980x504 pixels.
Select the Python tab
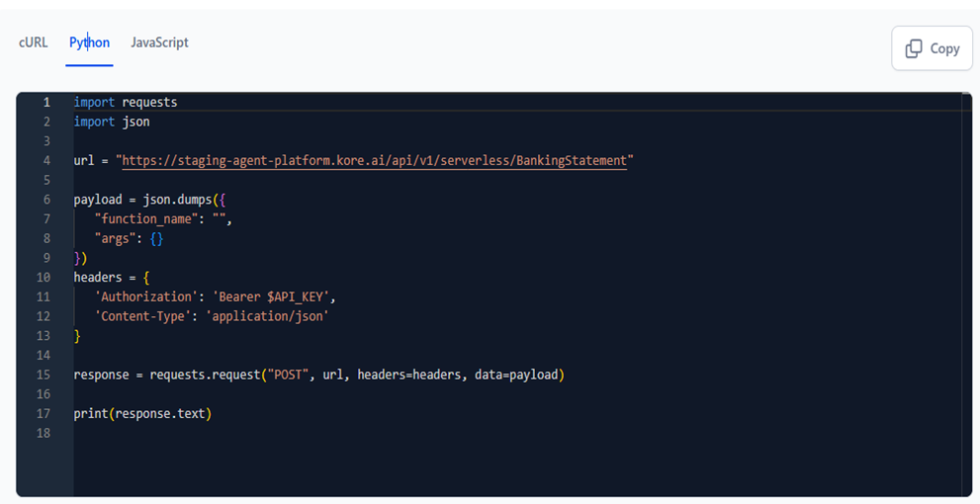pyautogui.click(x=89, y=42)
